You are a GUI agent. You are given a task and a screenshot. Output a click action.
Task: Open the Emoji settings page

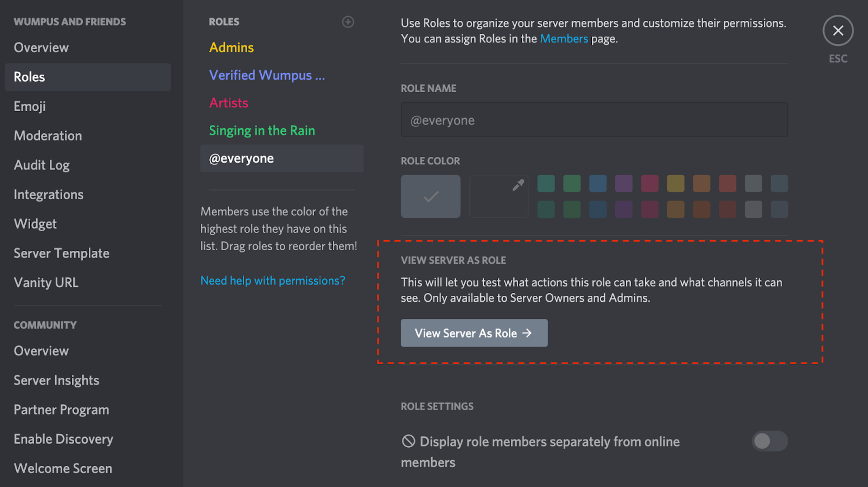[x=30, y=106]
